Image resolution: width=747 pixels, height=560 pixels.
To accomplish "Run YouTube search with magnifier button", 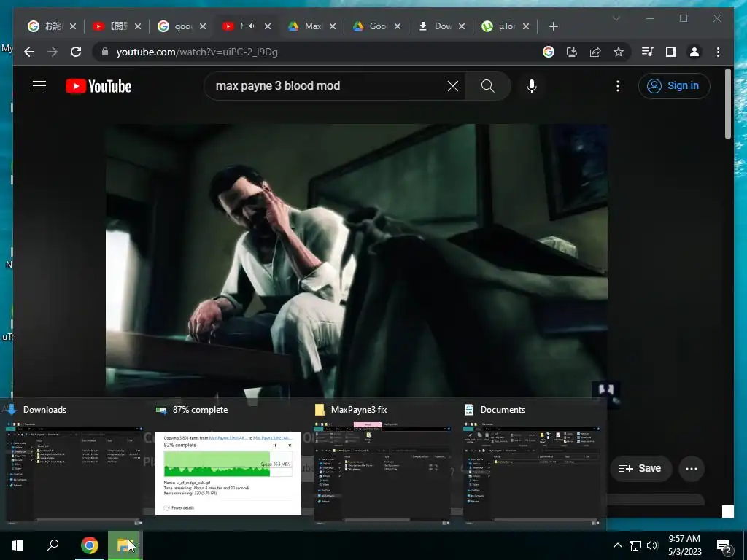I will 488,86.
